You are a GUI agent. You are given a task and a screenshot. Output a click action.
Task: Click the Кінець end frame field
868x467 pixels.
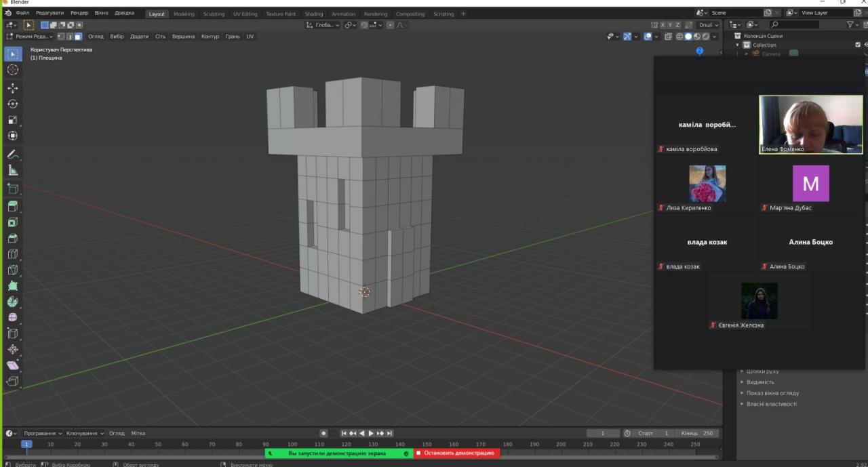coord(698,433)
